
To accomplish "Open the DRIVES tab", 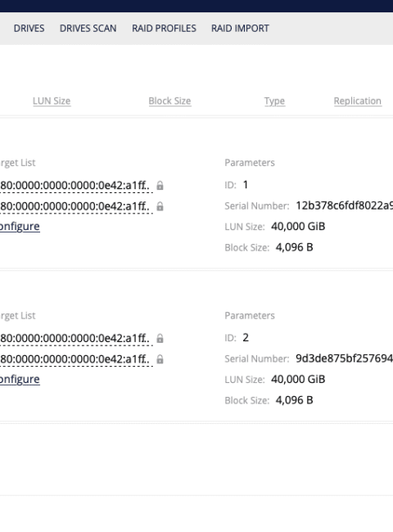I will point(29,28).
